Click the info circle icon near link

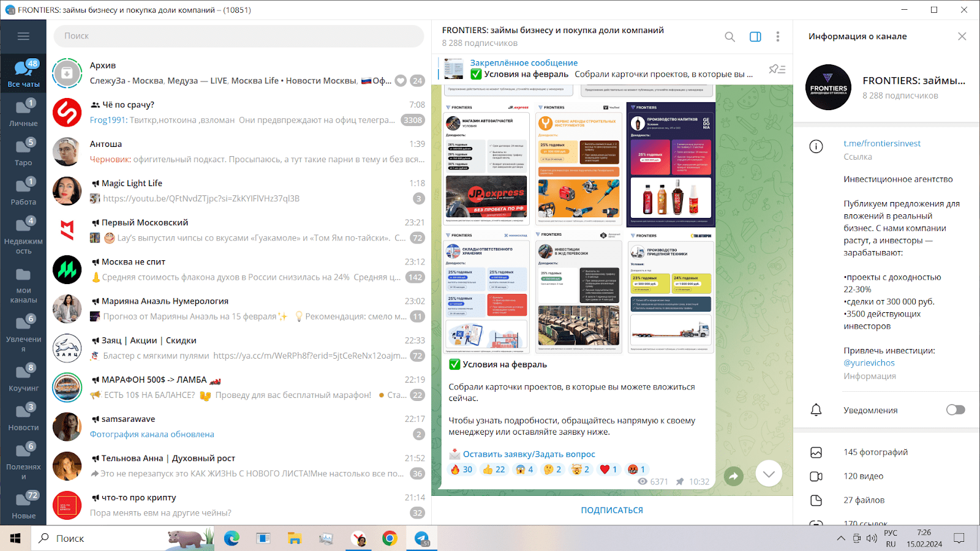coord(816,146)
